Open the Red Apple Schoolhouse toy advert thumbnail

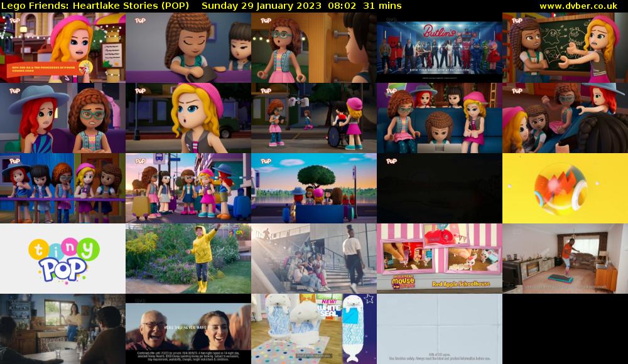tap(440, 259)
